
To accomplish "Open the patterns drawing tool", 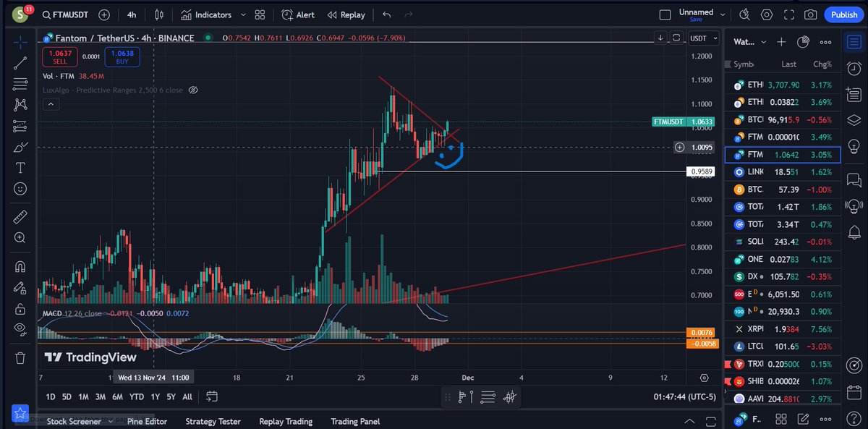I will click(x=20, y=105).
